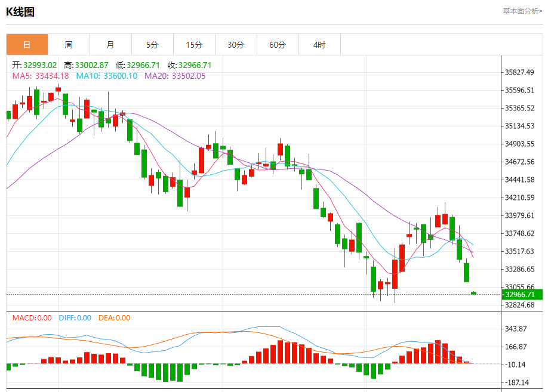Viewport: 548px width, 392px height.
Task: Click the 34441.58 price axis label
Action: click(x=520, y=180)
